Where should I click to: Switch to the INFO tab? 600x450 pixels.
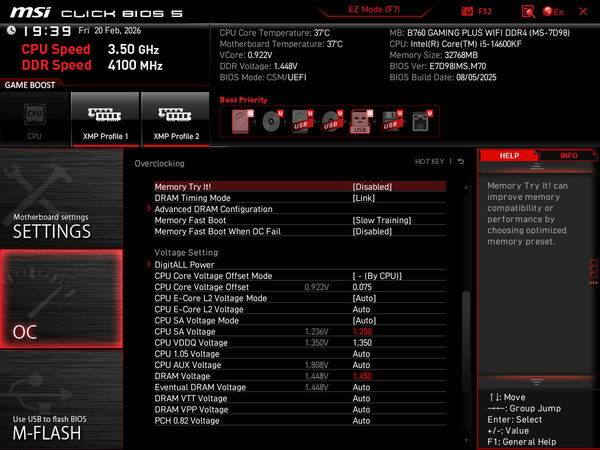tap(568, 156)
